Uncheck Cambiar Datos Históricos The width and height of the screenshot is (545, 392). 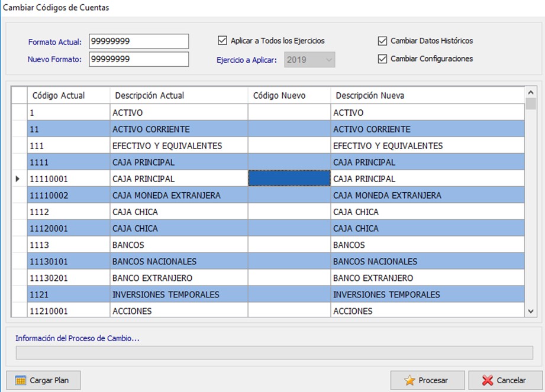coord(382,41)
